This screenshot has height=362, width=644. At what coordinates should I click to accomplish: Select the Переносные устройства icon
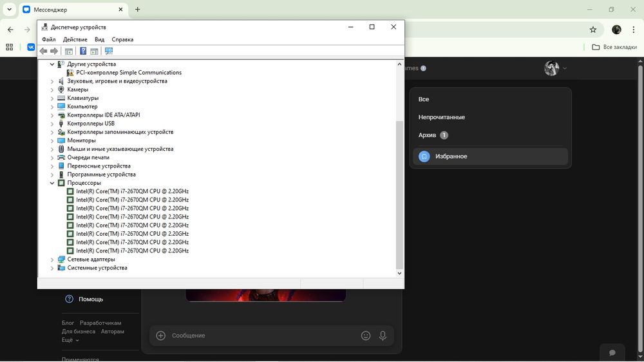[61, 166]
